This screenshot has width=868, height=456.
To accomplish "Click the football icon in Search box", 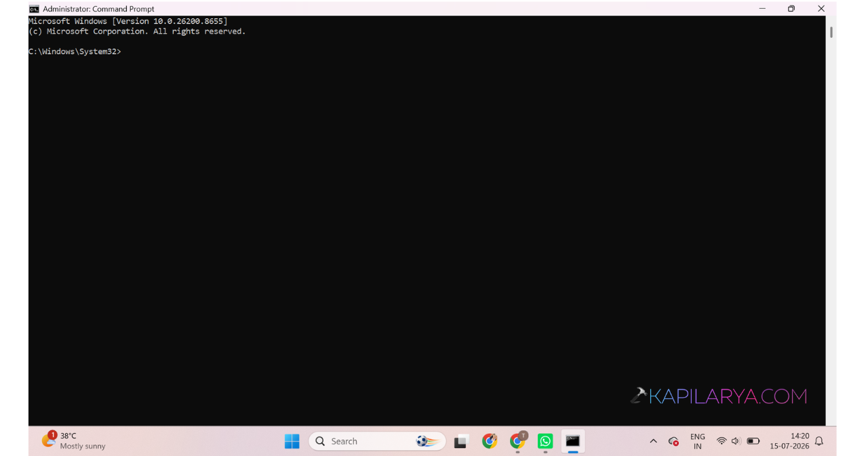I will click(427, 441).
